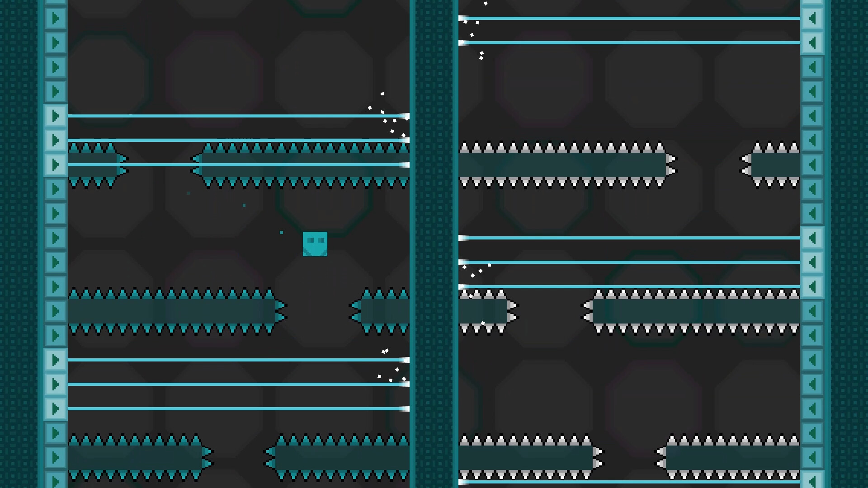
Task: Click the teal square player character
Action: click(315, 244)
